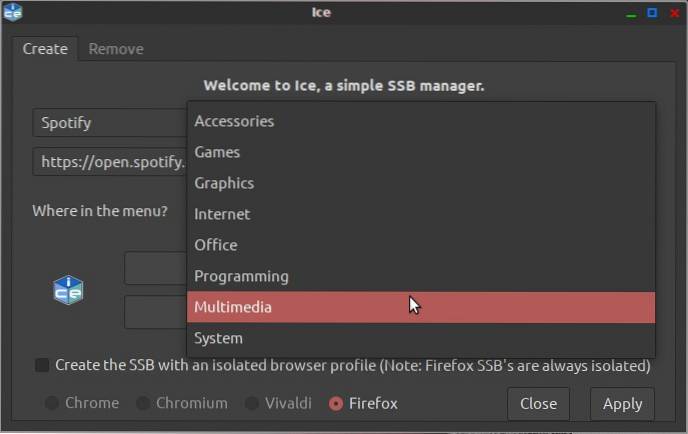Enable isolated browser profile checkbox
This screenshot has height=434, width=688.
[x=42, y=366]
